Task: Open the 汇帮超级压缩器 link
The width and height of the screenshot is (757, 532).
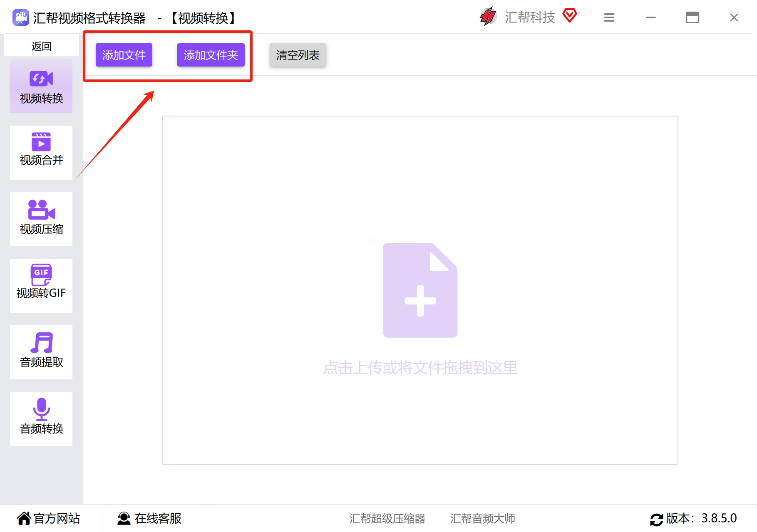Action: coord(387,518)
